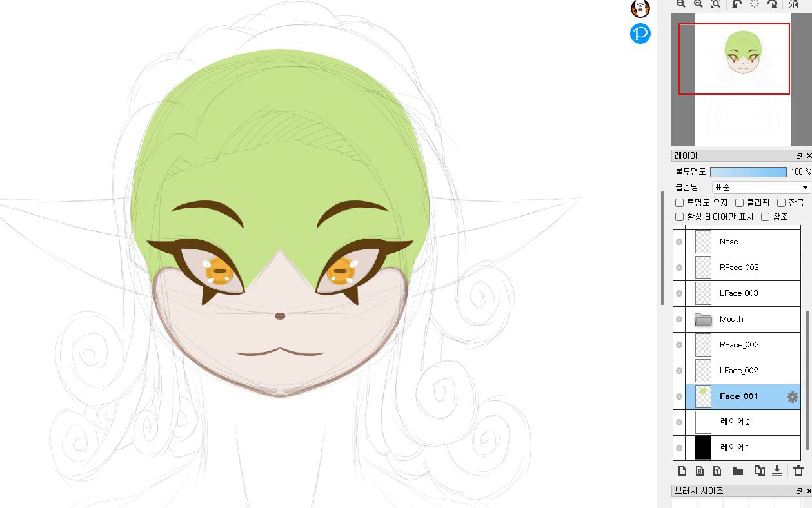Toggle 투명도 유지 checkbox
Image resolution: width=812 pixels, height=508 pixels.
pyautogui.click(x=679, y=203)
